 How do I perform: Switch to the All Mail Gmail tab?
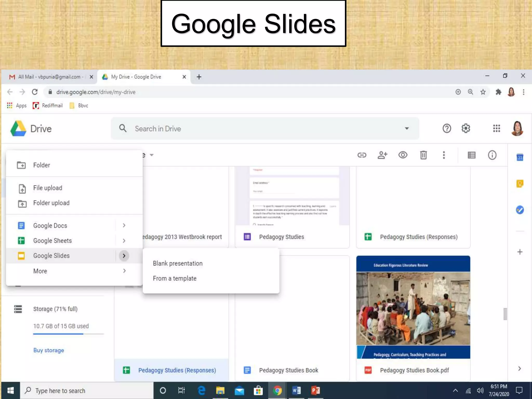pos(49,77)
